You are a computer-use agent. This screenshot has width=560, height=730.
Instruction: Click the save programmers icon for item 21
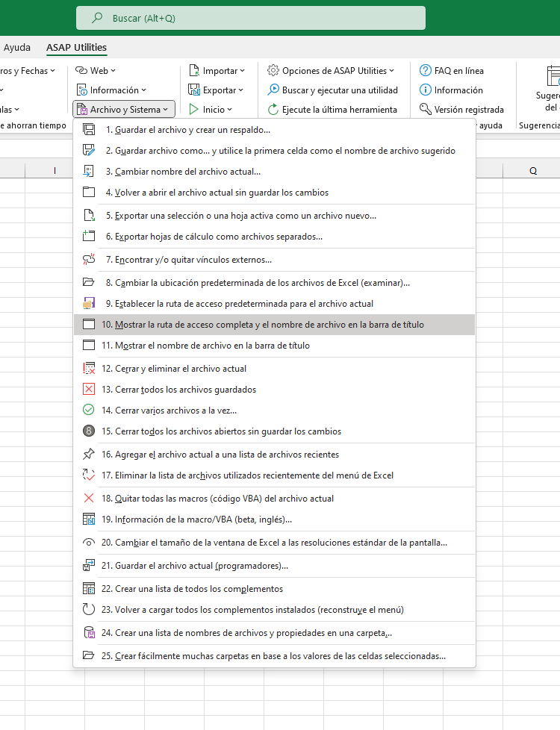(x=89, y=566)
